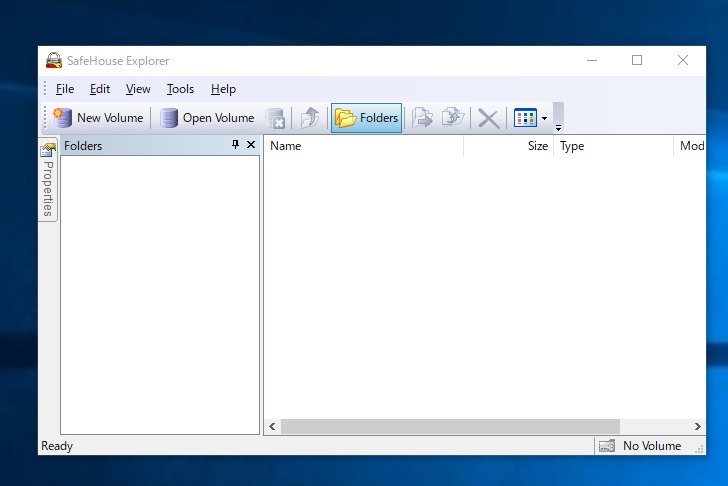Screen dimensions: 728x486
Task: Open the View menu
Action: [138, 89]
